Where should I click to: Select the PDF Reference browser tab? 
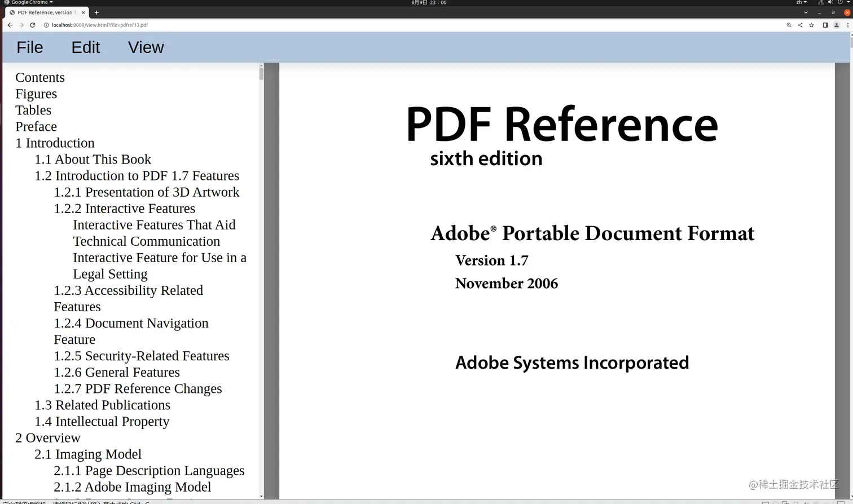[x=47, y=12]
